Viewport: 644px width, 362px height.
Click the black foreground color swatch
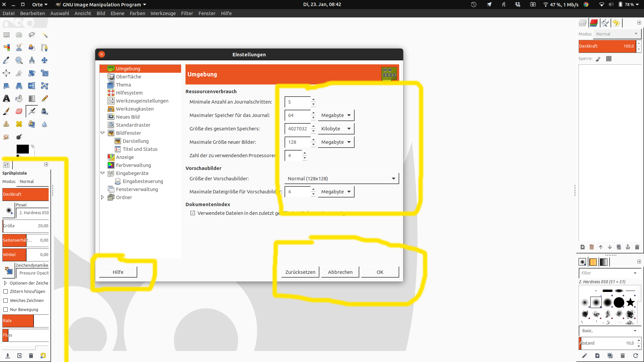22,149
